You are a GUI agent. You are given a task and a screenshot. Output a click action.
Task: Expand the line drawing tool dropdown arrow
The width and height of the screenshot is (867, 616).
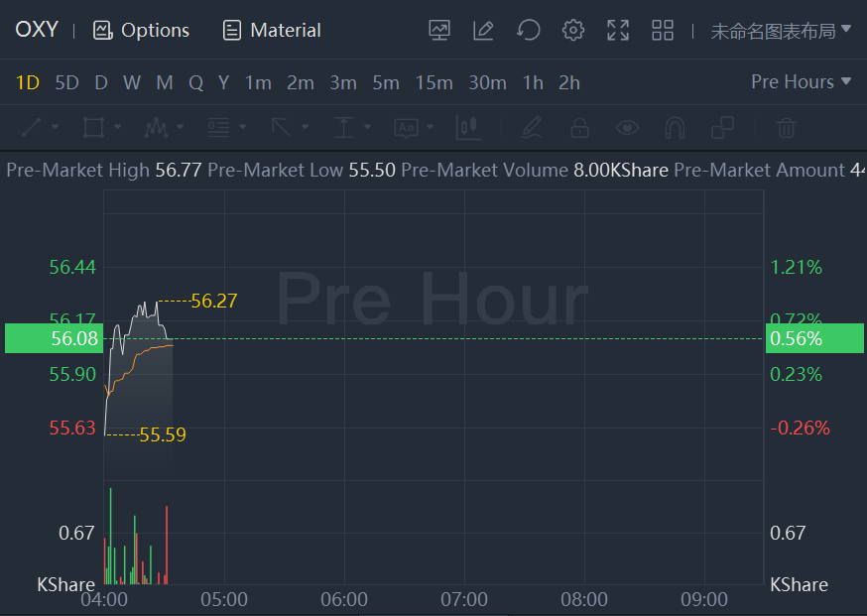coord(56,127)
